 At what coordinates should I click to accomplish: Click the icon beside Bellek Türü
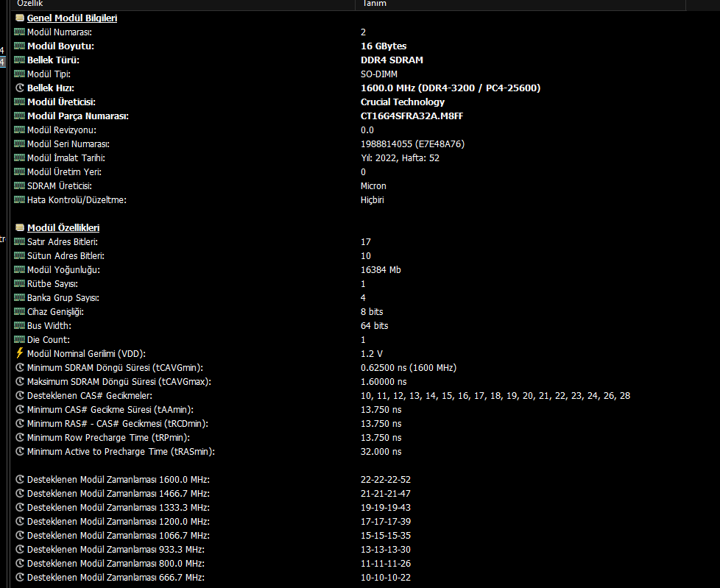coord(19,60)
